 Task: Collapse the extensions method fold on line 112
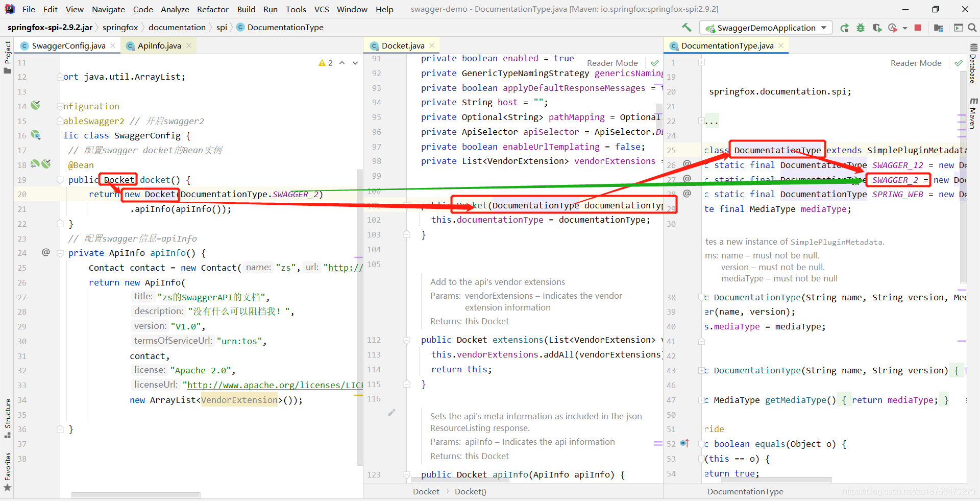[x=407, y=340]
